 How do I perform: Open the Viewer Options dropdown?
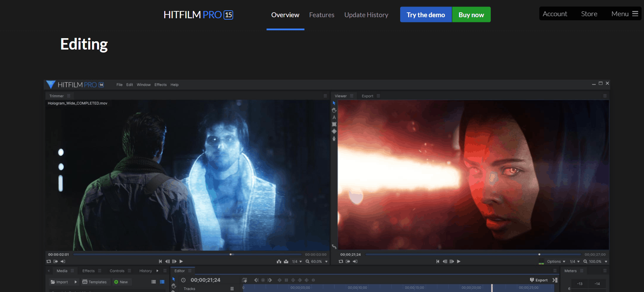coord(556,261)
